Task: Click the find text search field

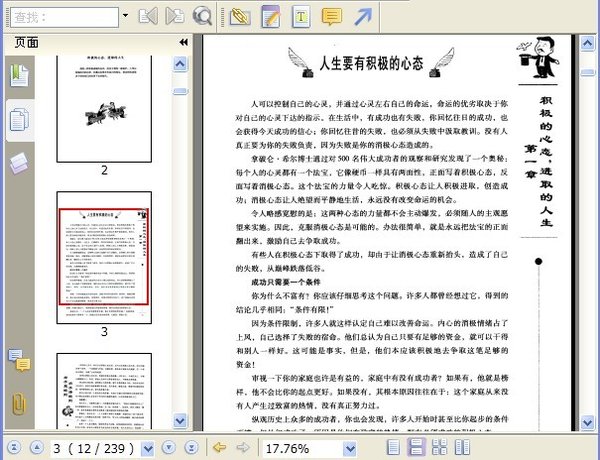Action: pyautogui.click(x=64, y=17)
